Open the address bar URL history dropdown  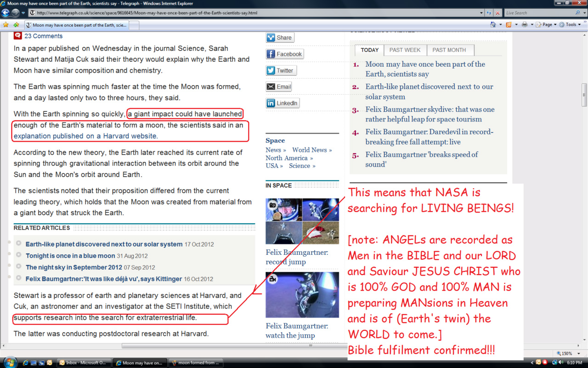tap(481, 13)
